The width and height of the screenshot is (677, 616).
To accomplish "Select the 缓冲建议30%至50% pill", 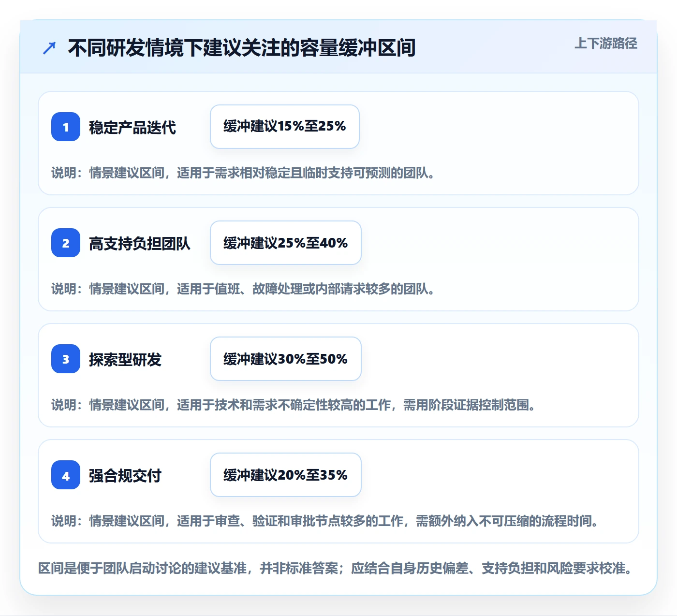I will point(286,359).
